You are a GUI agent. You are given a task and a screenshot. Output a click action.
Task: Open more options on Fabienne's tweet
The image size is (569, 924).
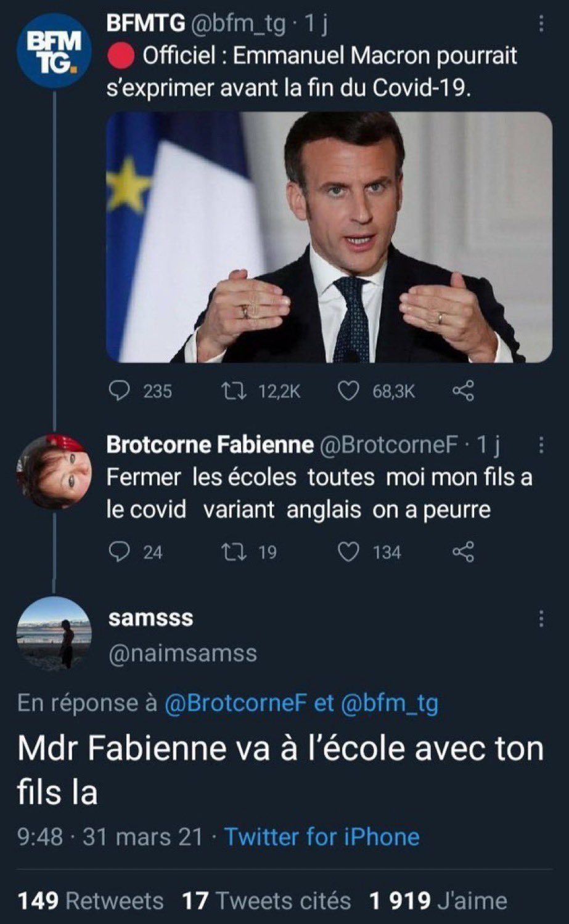pyautogui.click(x=541, y=445)
